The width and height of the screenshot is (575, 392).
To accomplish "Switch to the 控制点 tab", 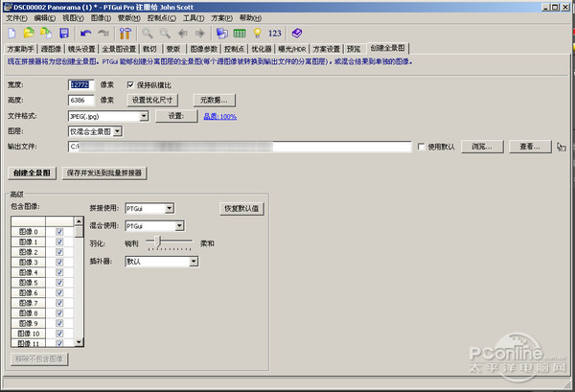I will coord(234,49).
